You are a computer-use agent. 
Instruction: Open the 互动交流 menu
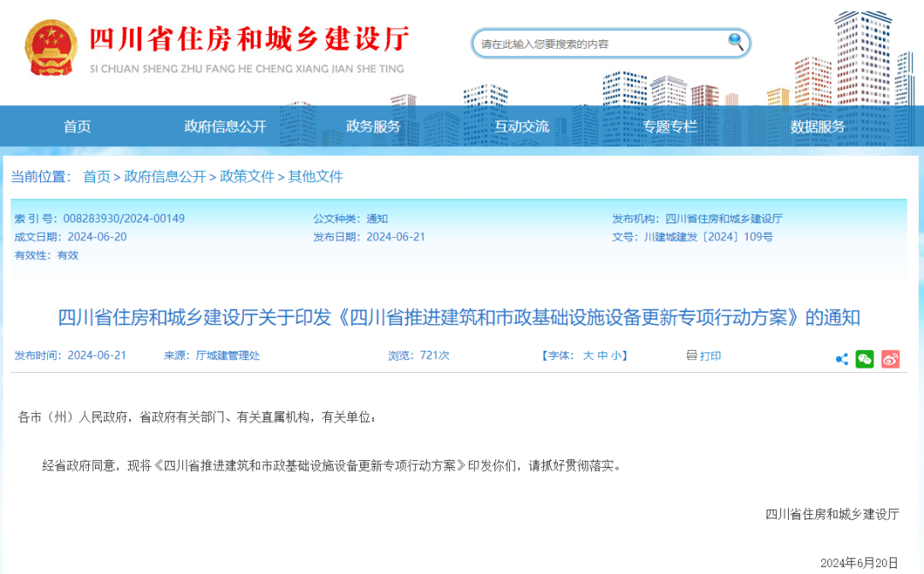click(x=521, y=126)
